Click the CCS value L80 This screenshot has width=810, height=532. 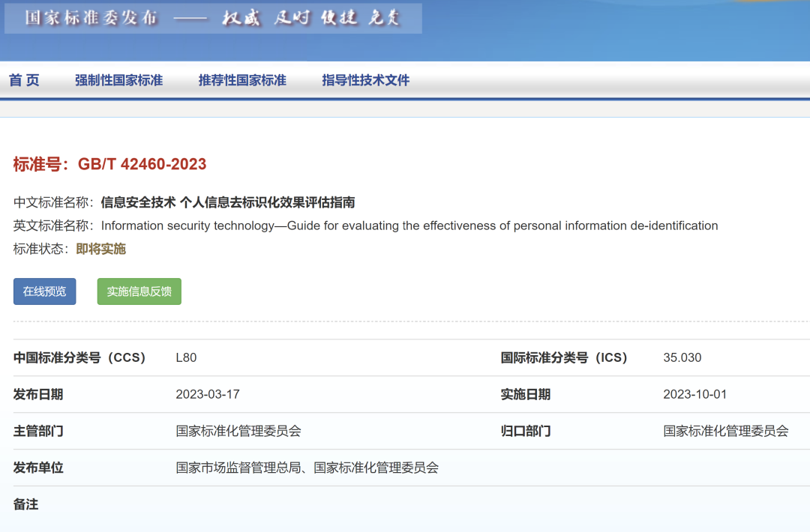point(186,357)
